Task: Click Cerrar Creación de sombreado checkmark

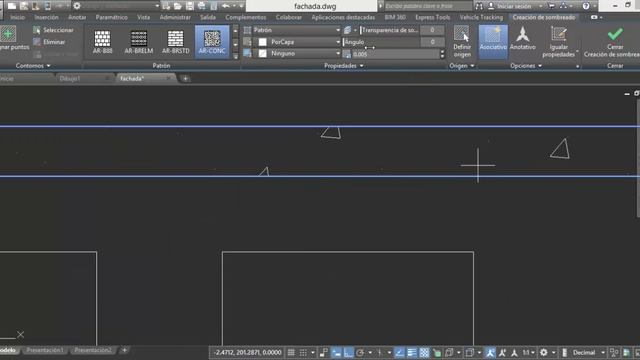Action: pos(615,34)
